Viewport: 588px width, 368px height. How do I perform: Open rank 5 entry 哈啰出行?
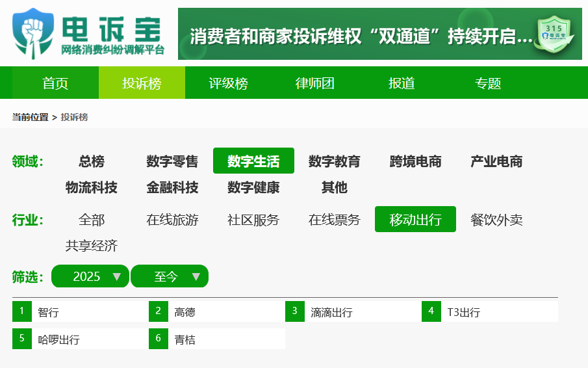pyautogui.click(x=81, y=339)
